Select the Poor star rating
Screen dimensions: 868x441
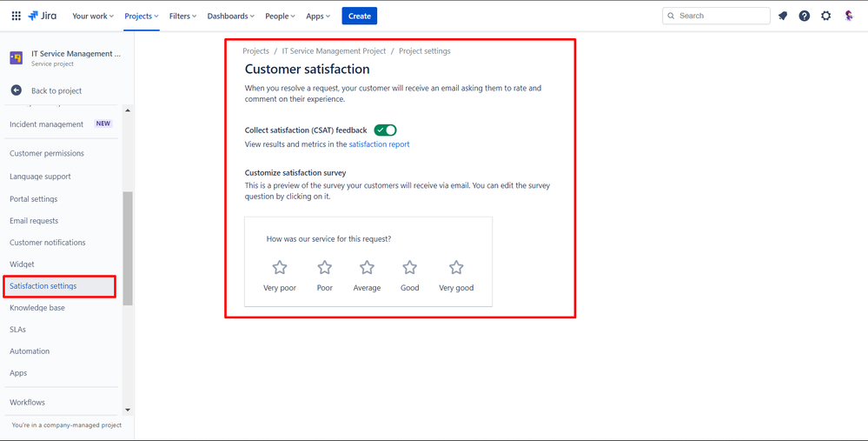click(324, 268)
